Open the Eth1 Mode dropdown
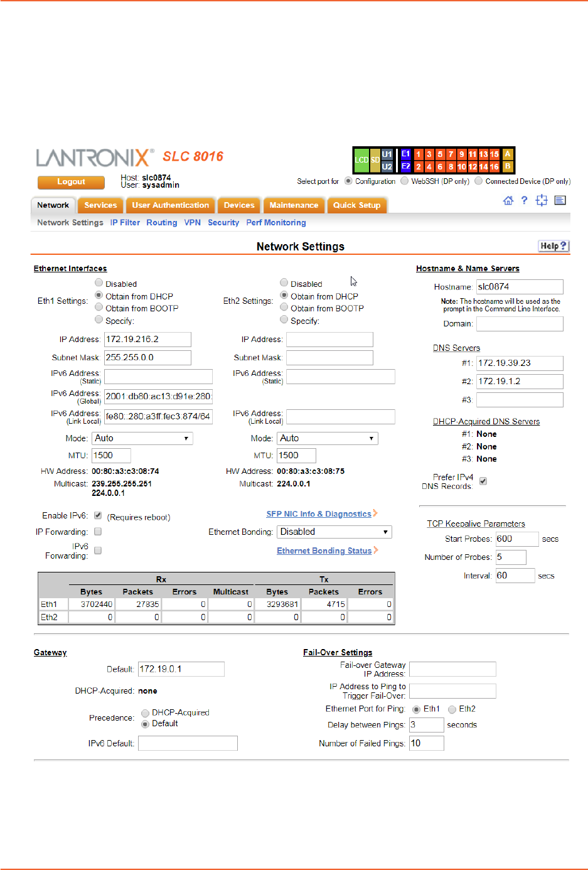588x870 pixels. (142, 438)
